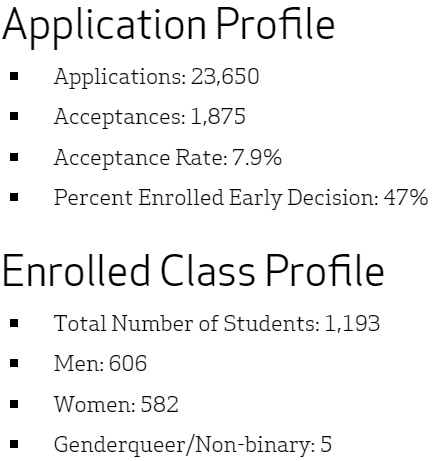The height and width of the screenshot is (461, 436).
Task: Click the Genderqueer/Non-binary: 5 item
Action: coord(193,445)
